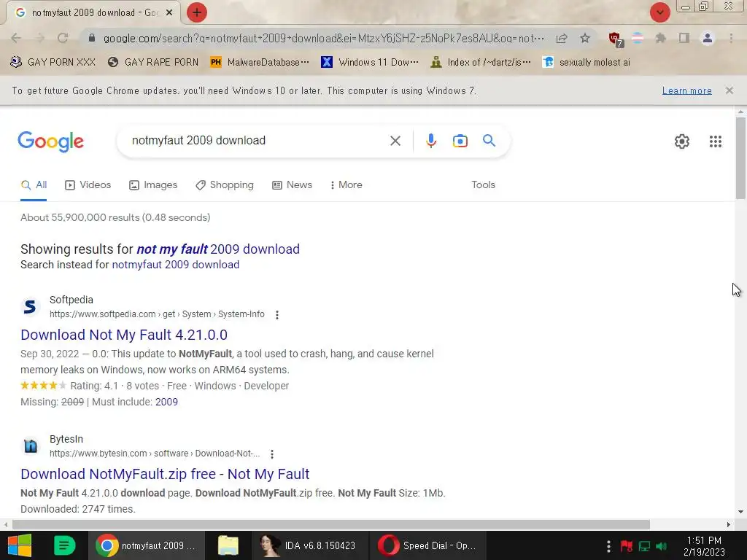Open Chrome's three-dot main menu
Image resolution: width=747 pixels, height=560 pixels.
(x=731, y=38)
